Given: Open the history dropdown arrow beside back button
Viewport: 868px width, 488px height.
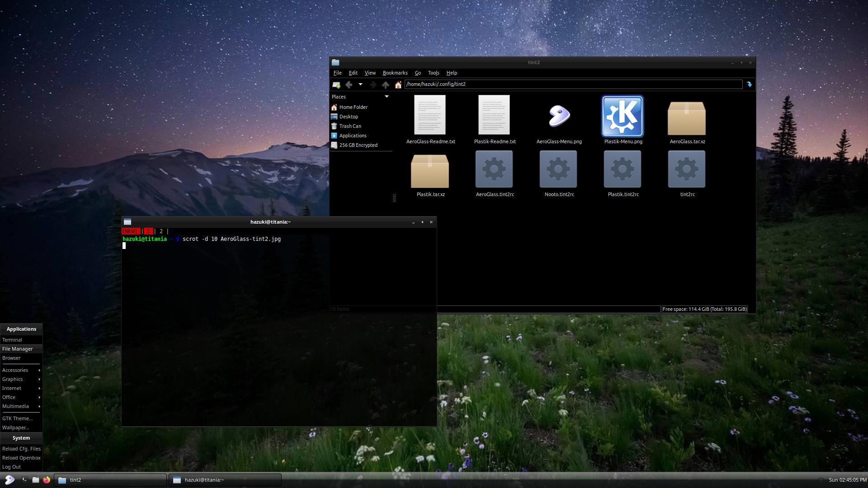Looking at the screenshot, I should [x=360, y=84].
